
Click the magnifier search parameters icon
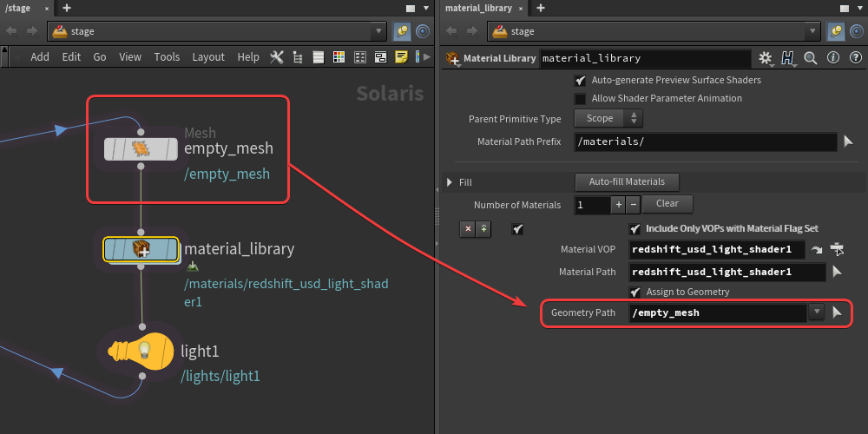pos(811,58)
